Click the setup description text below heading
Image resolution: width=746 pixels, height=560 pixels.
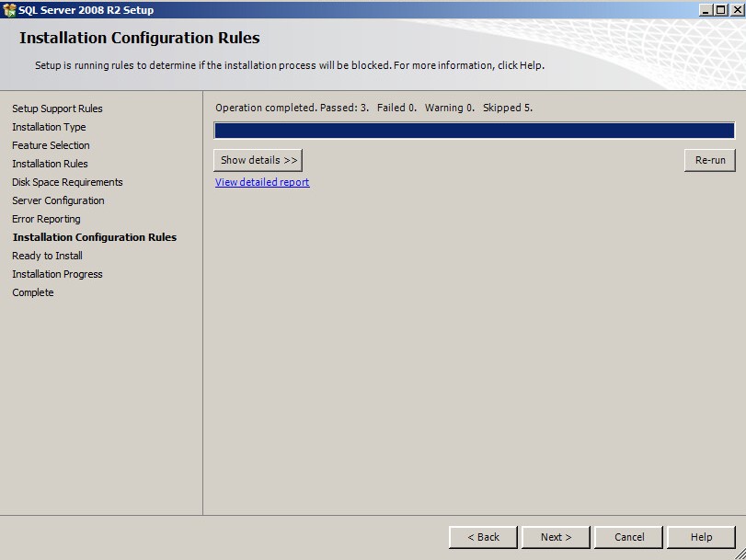coord(290,65)
